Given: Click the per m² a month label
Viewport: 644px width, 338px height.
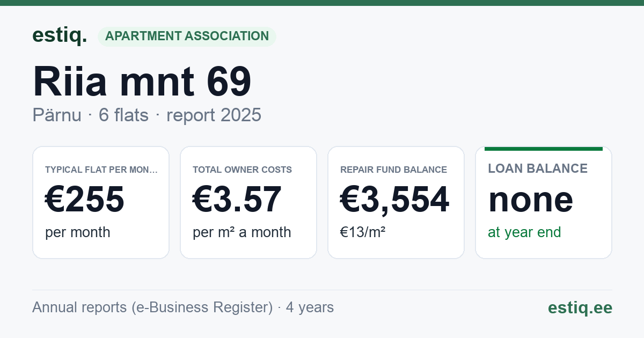Looking at the screenshot, I should tap(242, 232).
